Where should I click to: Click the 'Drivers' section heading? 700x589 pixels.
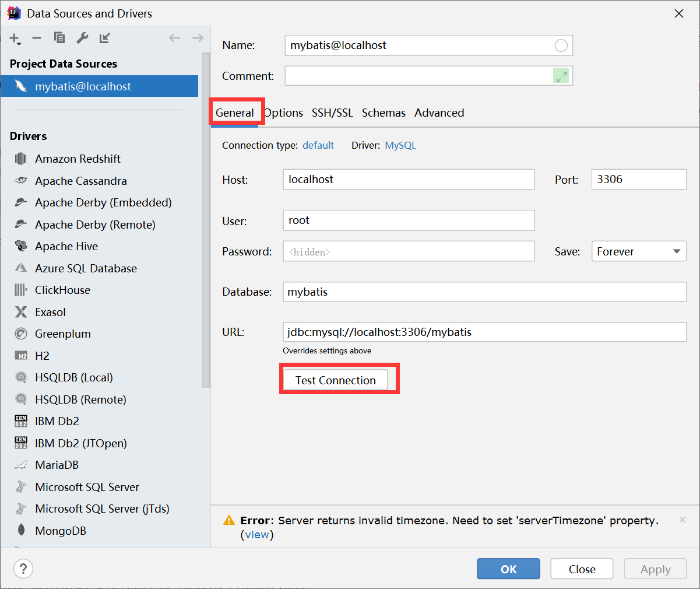[28, 136]
